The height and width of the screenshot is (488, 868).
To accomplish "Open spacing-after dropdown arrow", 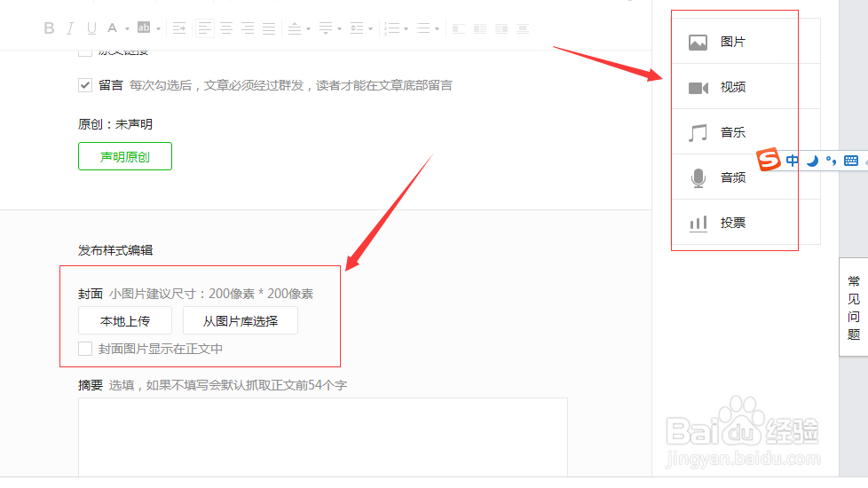I will 339,28.
